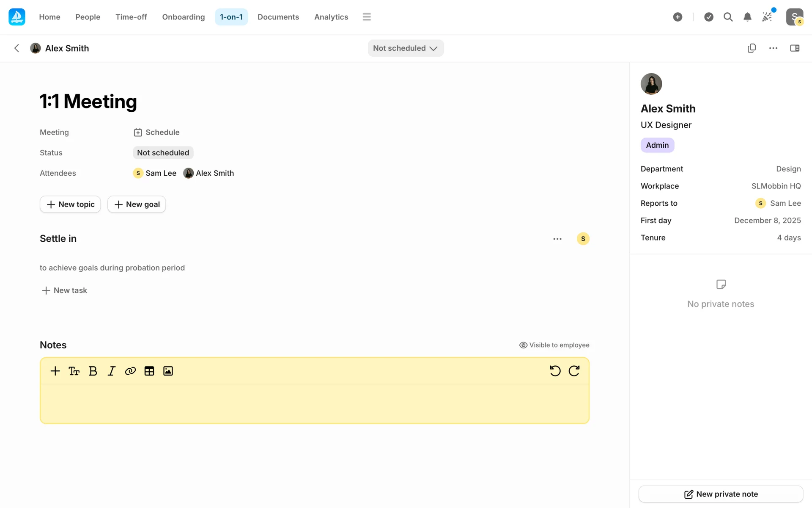Click New private note button
Image resolution: width=812 pixels, height=508 pixels.
click(721, 494)
